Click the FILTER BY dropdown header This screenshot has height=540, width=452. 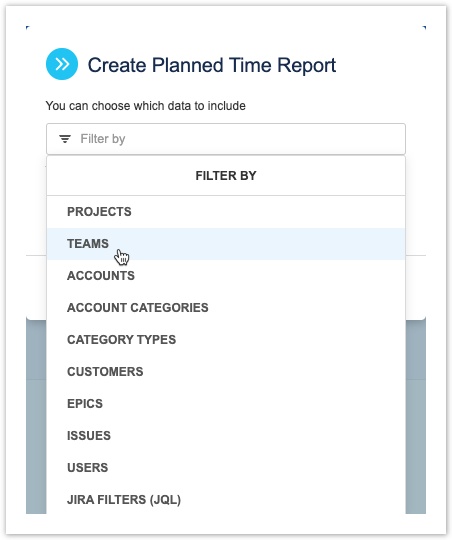coord(226,176)
